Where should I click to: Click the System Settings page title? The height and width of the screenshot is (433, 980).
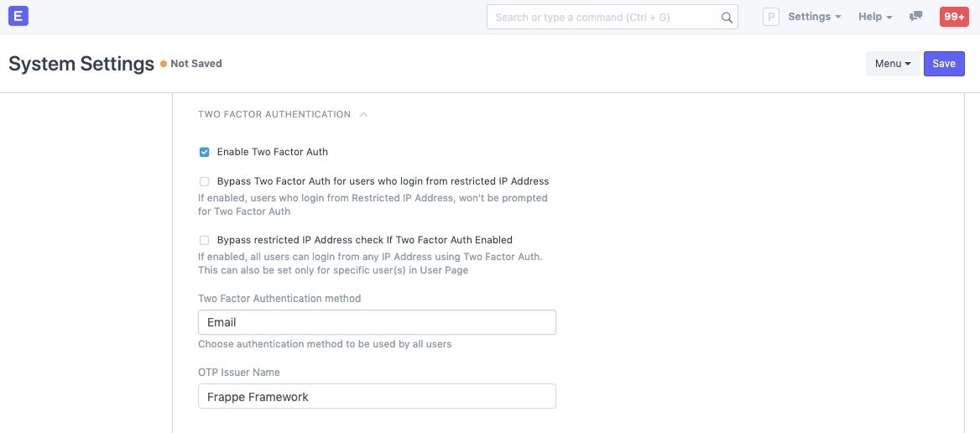point(81,64)
